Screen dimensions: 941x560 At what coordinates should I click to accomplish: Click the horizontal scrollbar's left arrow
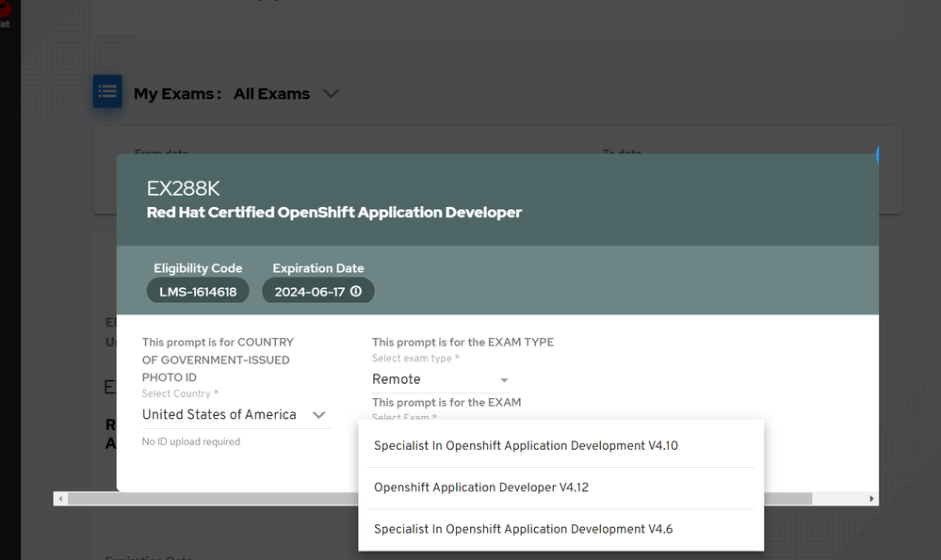coord(60,499)
